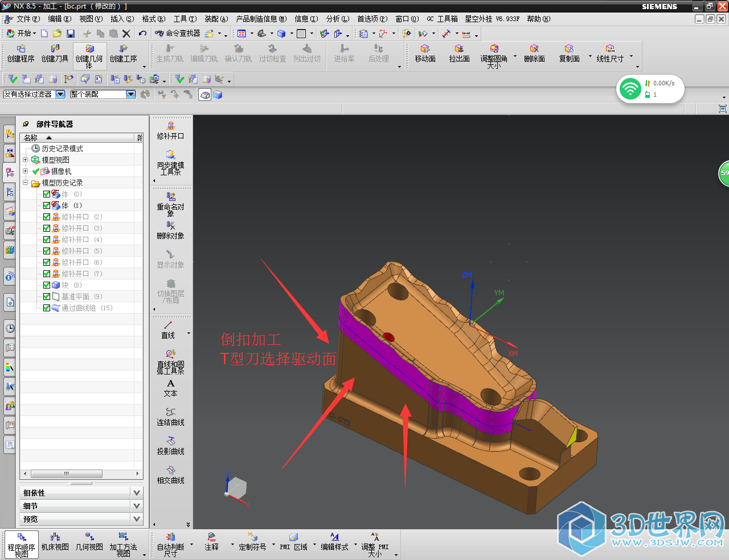Toggle the 修补开口 (7) checkbox
Image resolution: width=729 pixels, height=560 pixels.
click(47, 274)
